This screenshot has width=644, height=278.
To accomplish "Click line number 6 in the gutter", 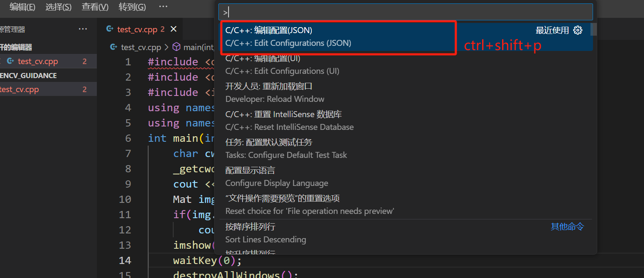I will pyautogui.click(x=128, y=138).
